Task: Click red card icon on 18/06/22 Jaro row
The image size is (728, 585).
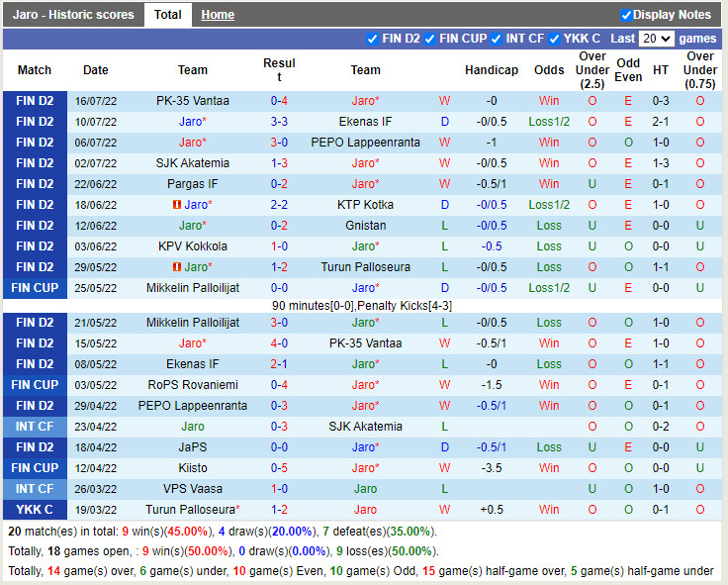Action: pos(178,205)
